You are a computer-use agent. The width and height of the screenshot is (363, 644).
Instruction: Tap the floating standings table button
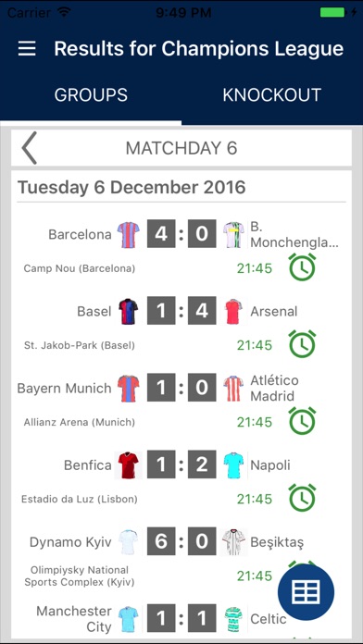point(306,592)
